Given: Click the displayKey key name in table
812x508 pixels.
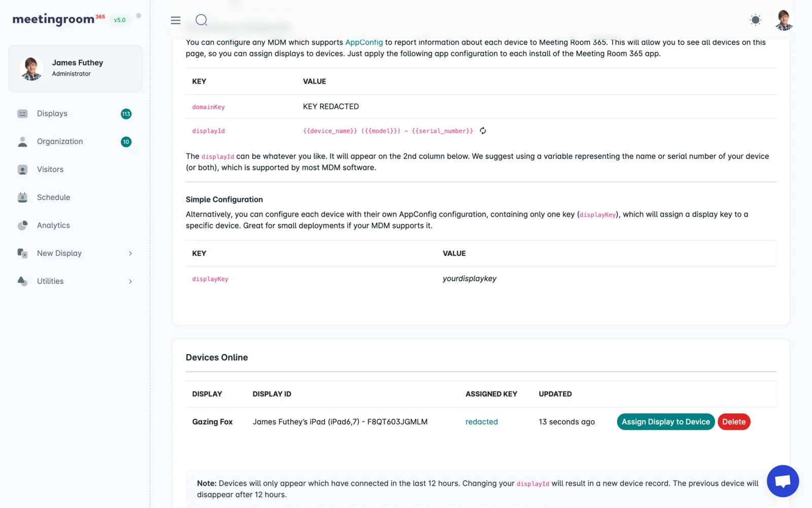Looking at the screenshot, I should pyautogui.click(x=210, y=279).
